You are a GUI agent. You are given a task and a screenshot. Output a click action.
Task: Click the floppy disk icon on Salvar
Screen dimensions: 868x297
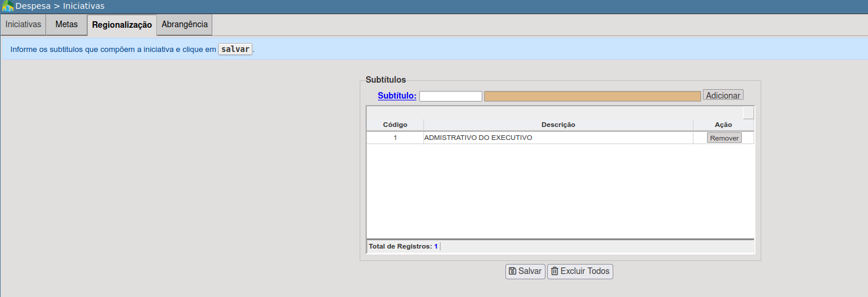coord(512,271)
